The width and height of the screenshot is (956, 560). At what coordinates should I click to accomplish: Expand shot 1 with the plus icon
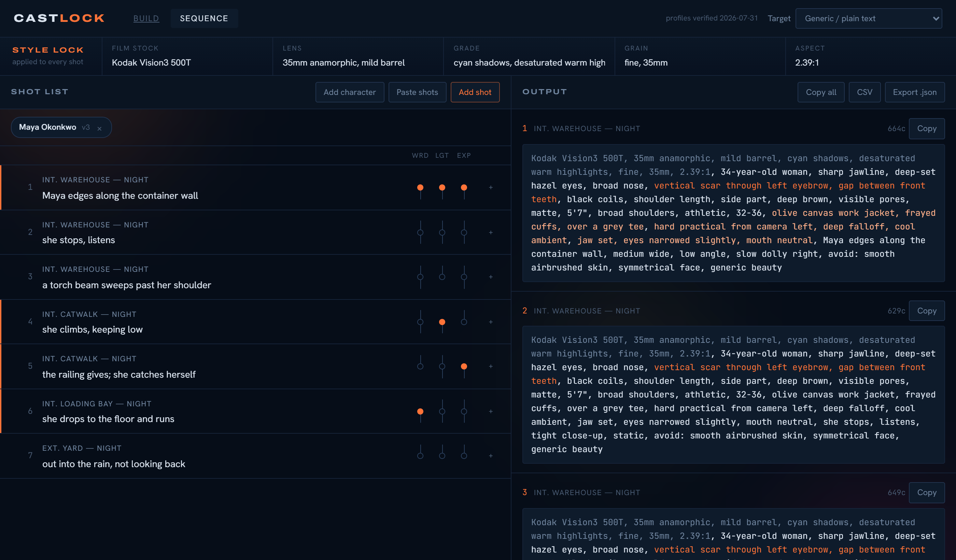point(491,187)
